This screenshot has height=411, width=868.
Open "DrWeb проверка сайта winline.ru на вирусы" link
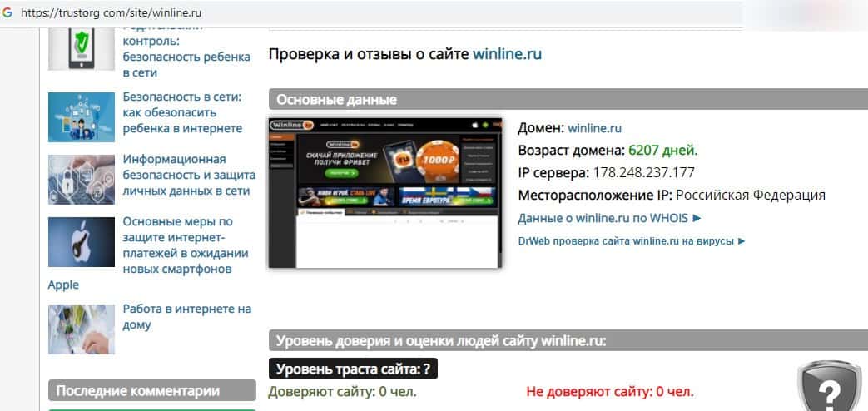coord(632,241)
